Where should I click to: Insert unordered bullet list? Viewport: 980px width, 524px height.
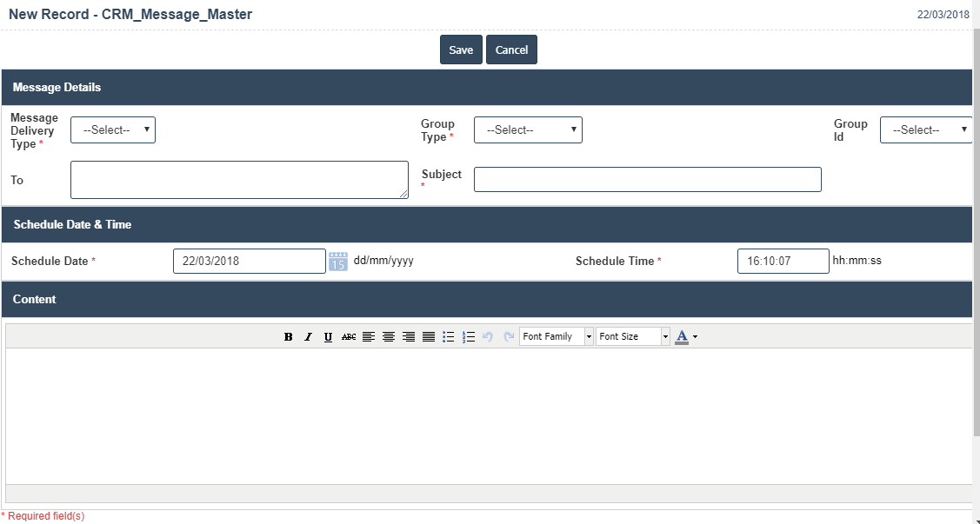click(x=448, y=336)
